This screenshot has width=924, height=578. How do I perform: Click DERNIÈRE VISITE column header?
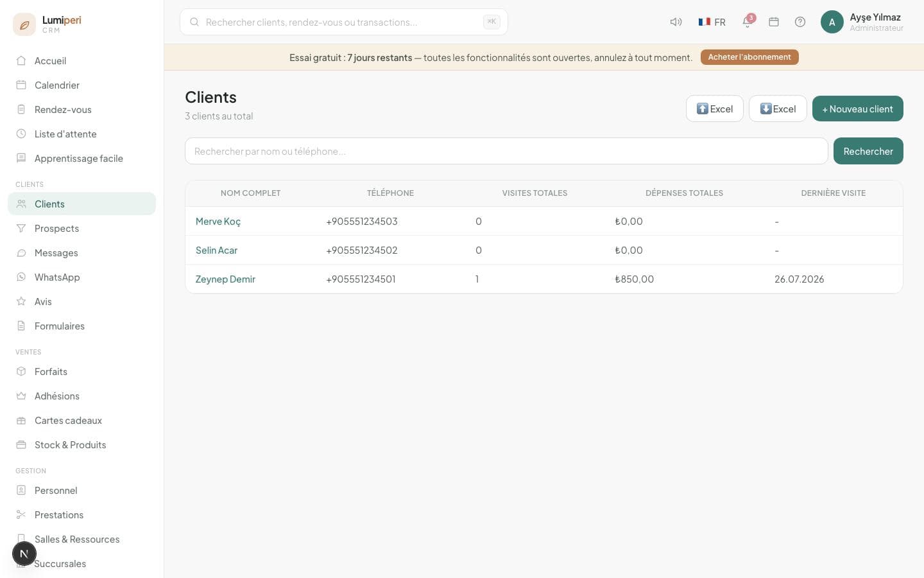tap(833, 193)
